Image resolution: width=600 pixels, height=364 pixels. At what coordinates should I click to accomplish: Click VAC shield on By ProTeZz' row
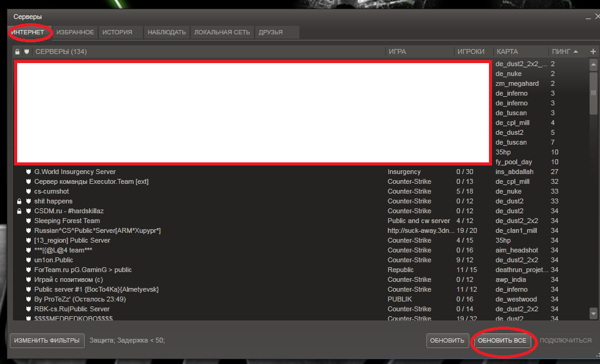click(28, 300)
